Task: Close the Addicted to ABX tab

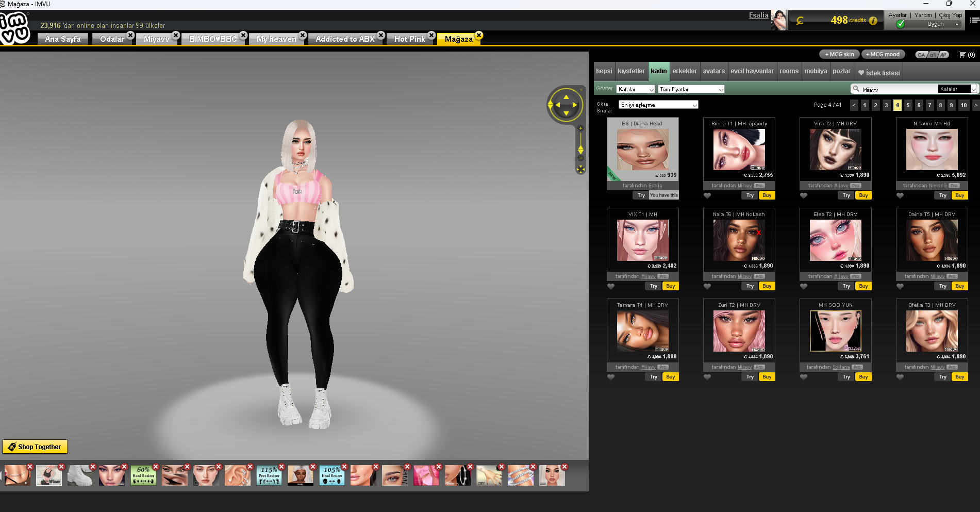Action: [x=381, y=35]
